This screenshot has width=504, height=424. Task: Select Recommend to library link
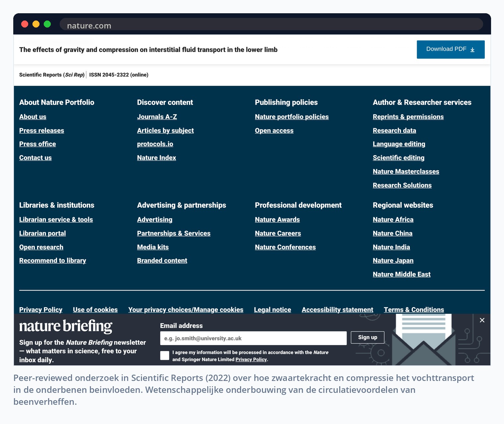pyautogui.click(x=53, y=260)
